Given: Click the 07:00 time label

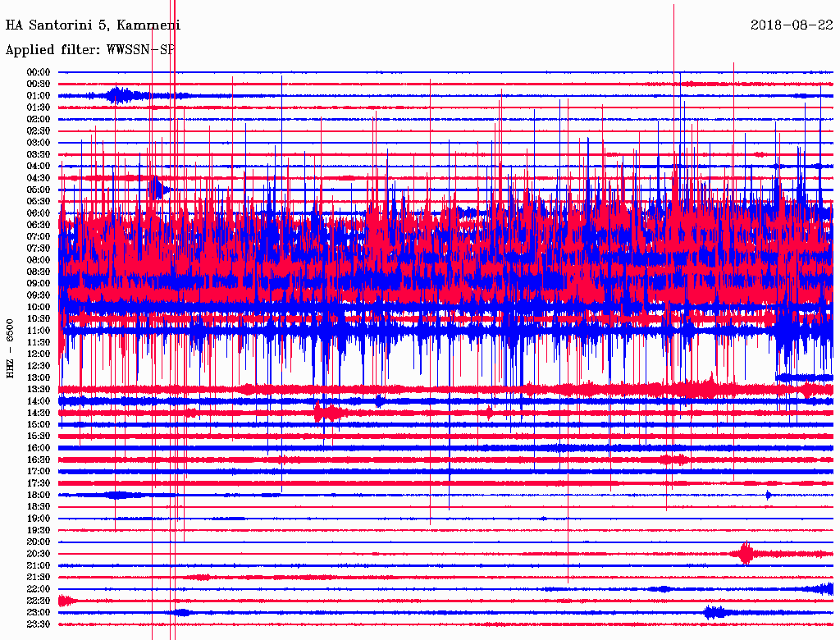Looking at the screenshot, I should (39, 237).
